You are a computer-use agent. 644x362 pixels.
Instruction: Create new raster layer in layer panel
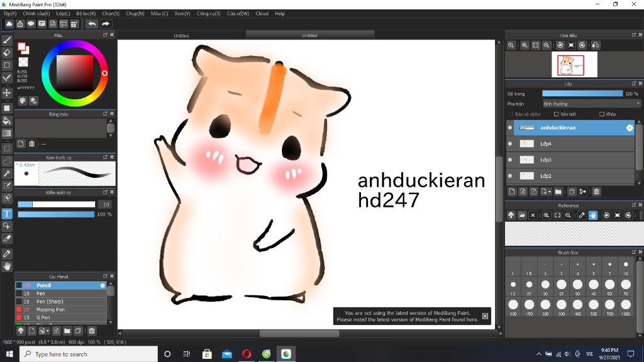pyautogui.click(x=512, y=191)
